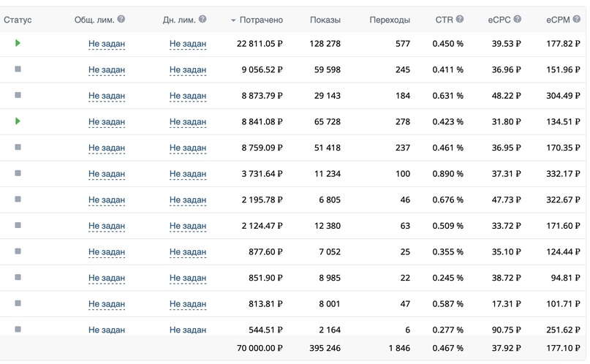Click the Статус column header
This screenshot has height=364, width=590.
(x=18, y=20)
